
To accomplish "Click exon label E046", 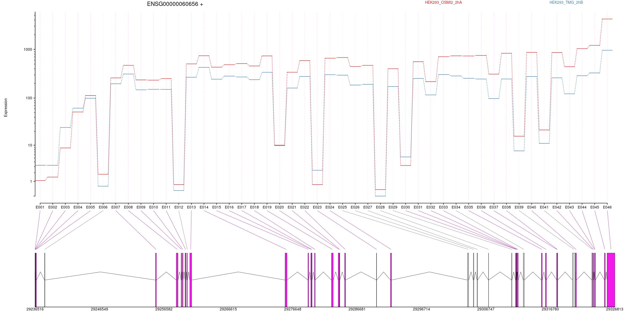I will click(x=607, y=207).
